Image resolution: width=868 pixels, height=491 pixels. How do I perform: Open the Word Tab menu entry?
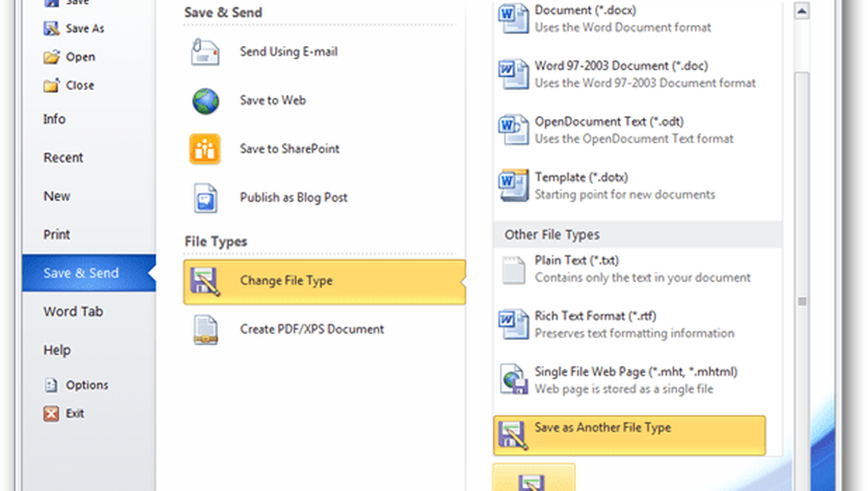point(73,311)
